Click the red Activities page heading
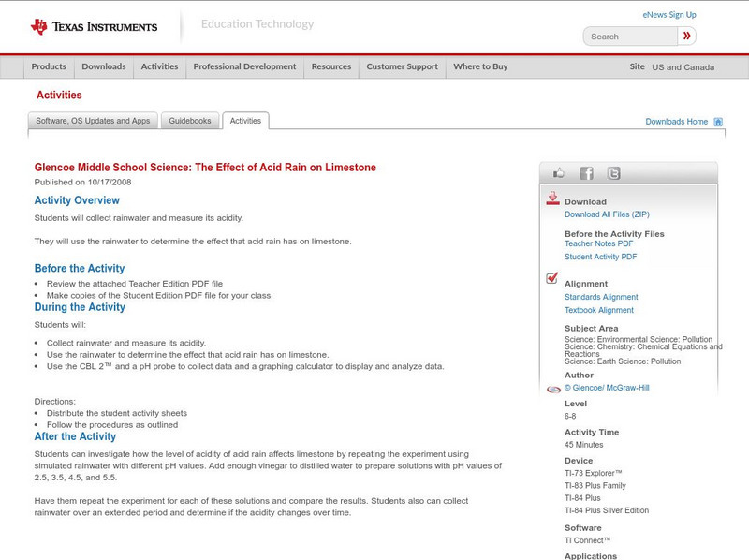 [x=59, y=96]
